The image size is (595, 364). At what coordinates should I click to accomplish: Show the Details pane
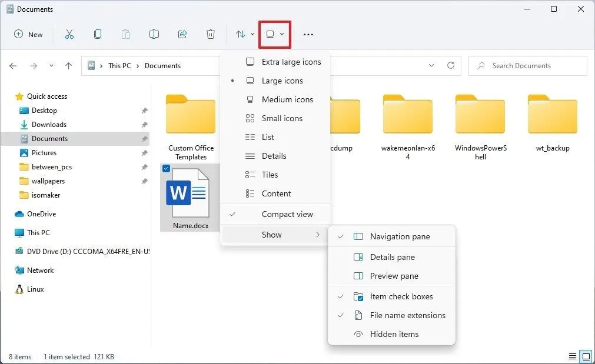(391, 257)
